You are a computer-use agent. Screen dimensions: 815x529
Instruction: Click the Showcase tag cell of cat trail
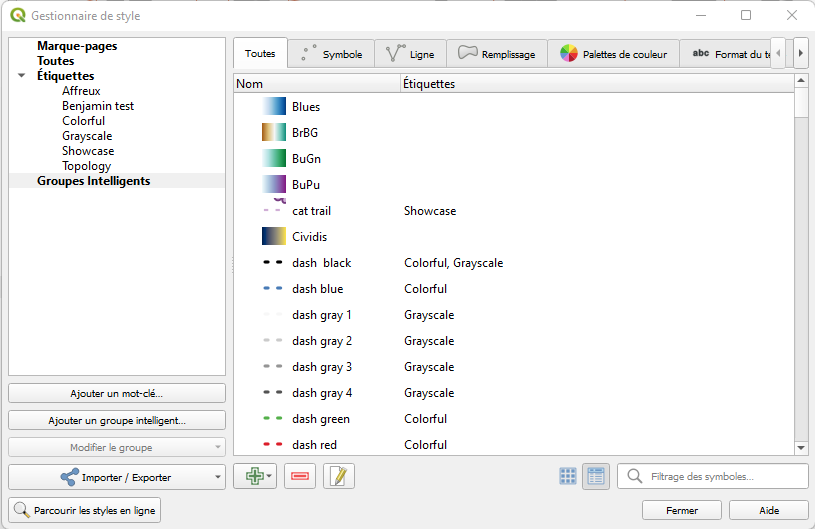[x=430, y=210]
